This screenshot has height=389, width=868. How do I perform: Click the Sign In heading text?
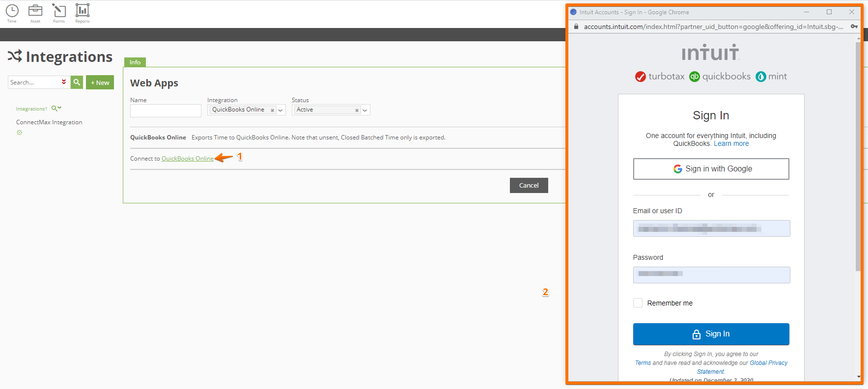click(x=711, y=115)
